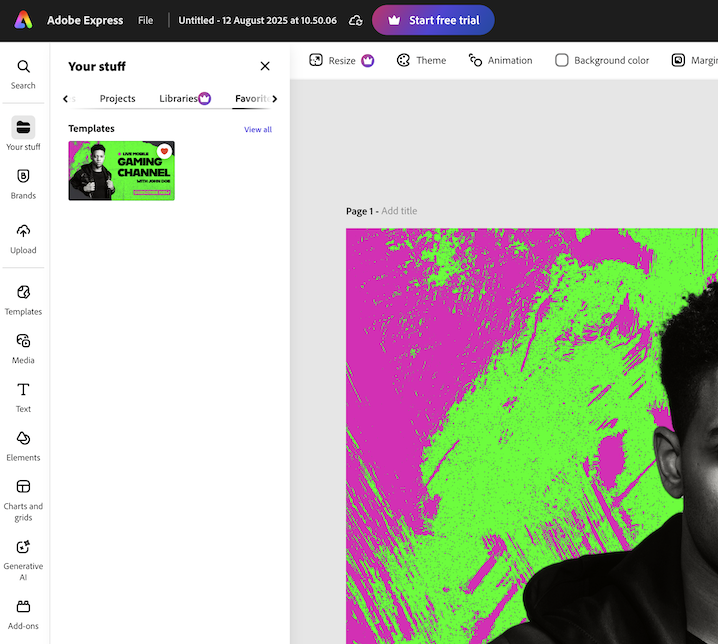Open the Gaming Channel template thumbnail
718x644 pixels.
121,171
